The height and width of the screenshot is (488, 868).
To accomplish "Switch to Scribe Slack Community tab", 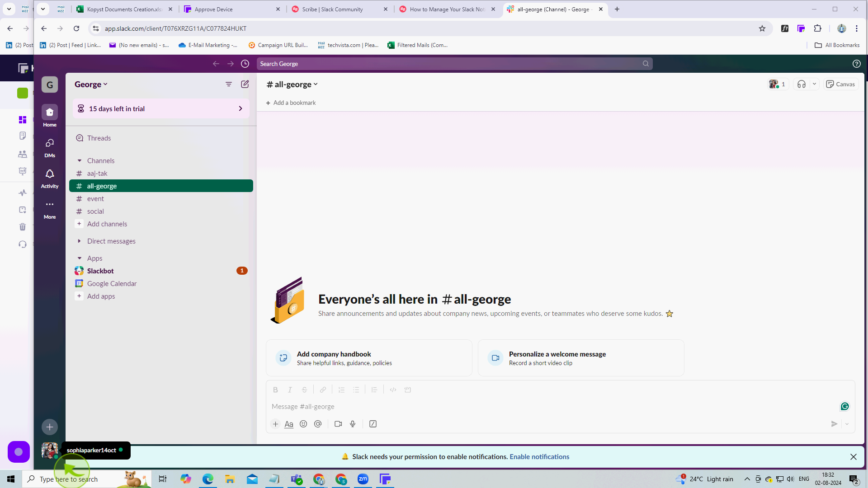I will (x=340, y=9).
